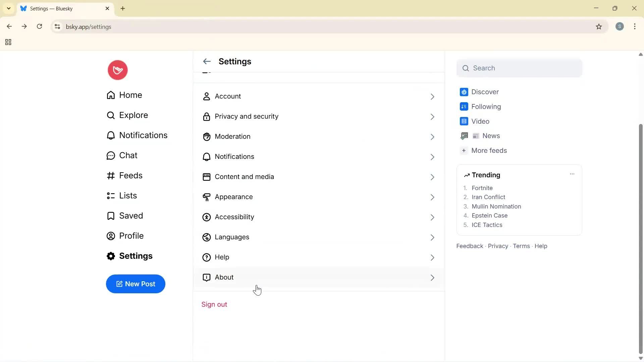Click the Saved bookmark icon
The image size is (644, 362).
point(111,216)
